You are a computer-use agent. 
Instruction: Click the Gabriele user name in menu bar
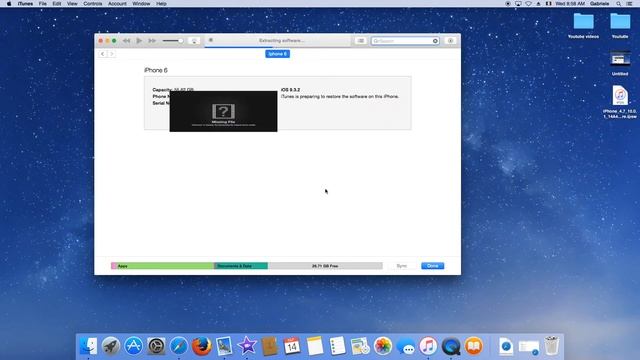point(599,4)
